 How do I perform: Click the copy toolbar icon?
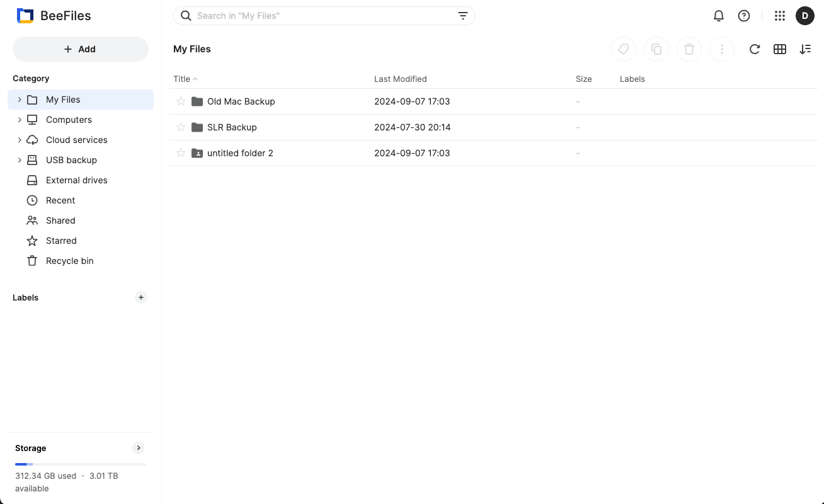click(x=656, y=49)
